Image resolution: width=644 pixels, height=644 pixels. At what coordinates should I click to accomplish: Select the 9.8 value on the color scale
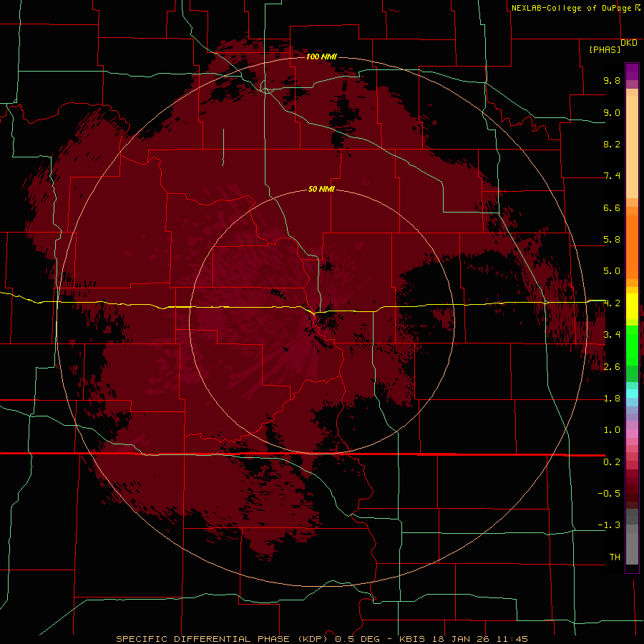(612, 80)
